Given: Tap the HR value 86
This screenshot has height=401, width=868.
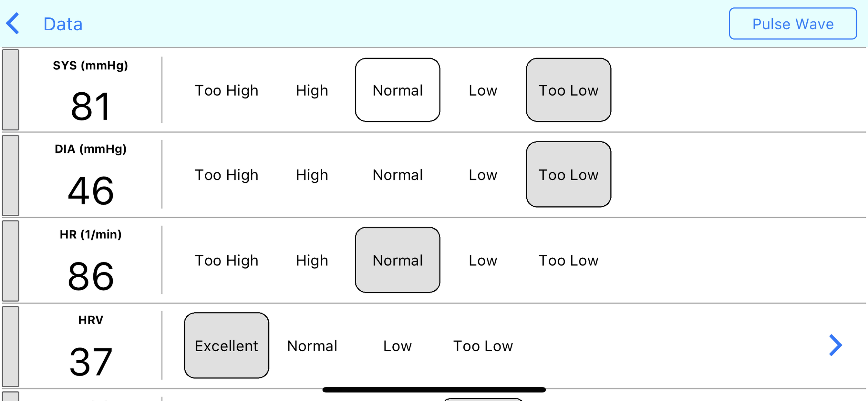Looking at the screenshot, I should 91,276.
